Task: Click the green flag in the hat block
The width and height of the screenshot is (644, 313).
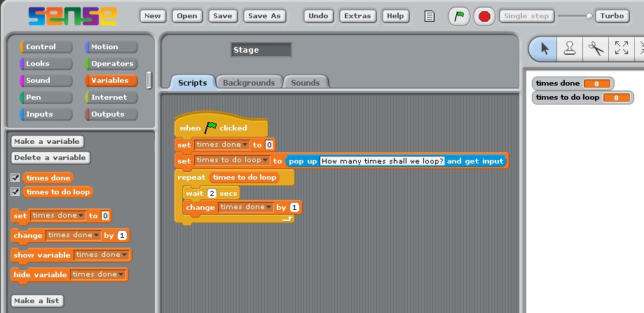Action: (x=211, y=127)
